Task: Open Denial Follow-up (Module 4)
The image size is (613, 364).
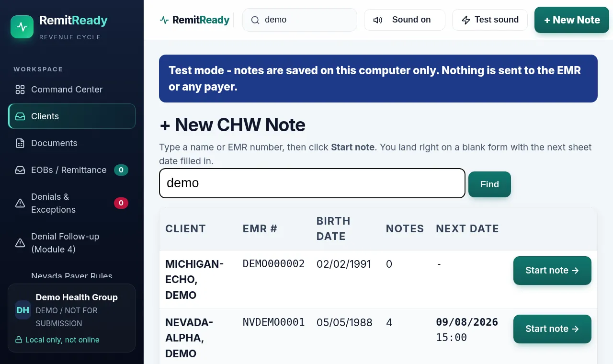Action: pyautogui.click(x=72, y=243)
